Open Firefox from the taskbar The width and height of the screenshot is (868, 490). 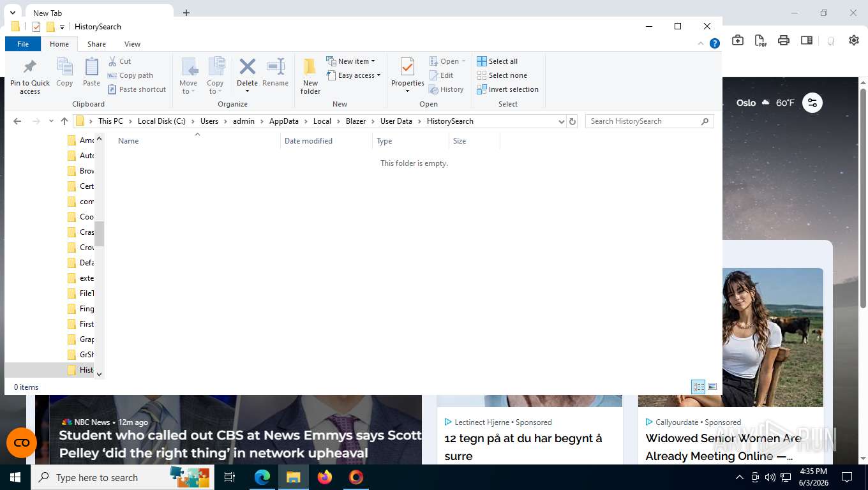point(325,477)
